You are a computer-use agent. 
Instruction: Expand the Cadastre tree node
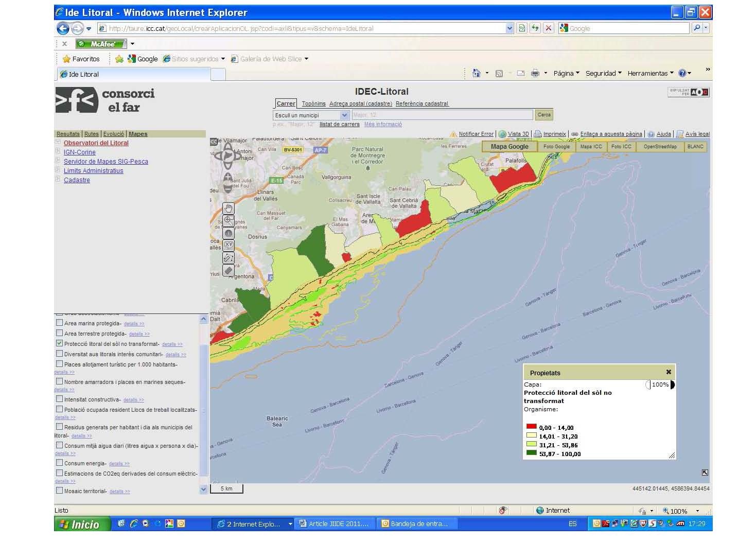(58, 179)
